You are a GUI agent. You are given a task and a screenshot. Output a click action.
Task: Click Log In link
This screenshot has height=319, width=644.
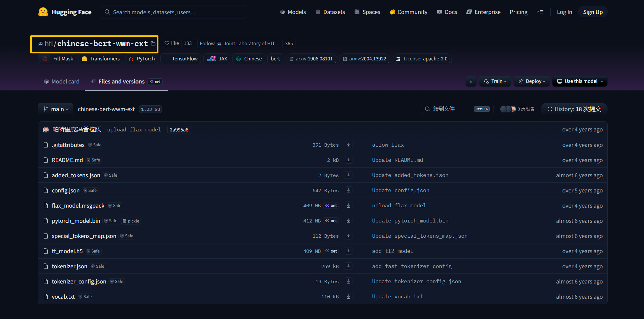564,12
